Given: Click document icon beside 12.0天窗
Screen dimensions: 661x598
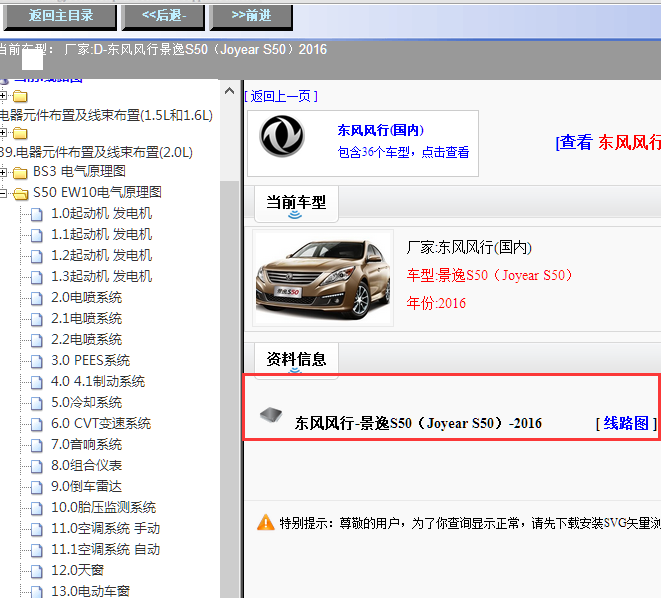Looking at the screenshot, I should [x=37, y=572].
